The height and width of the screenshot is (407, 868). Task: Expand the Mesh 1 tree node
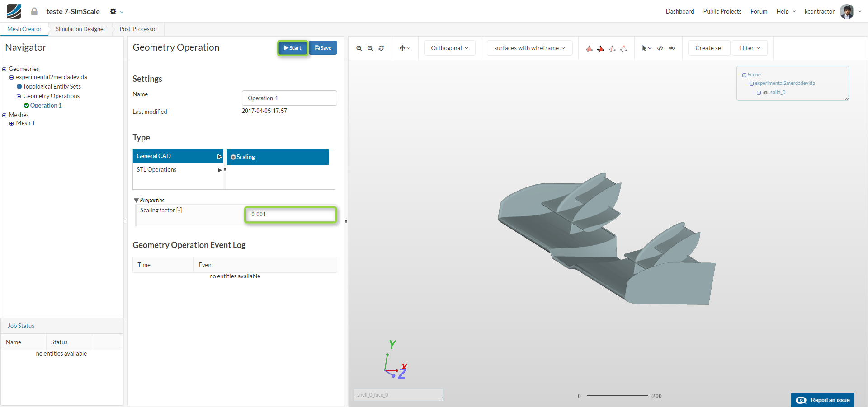coord(12,123)
